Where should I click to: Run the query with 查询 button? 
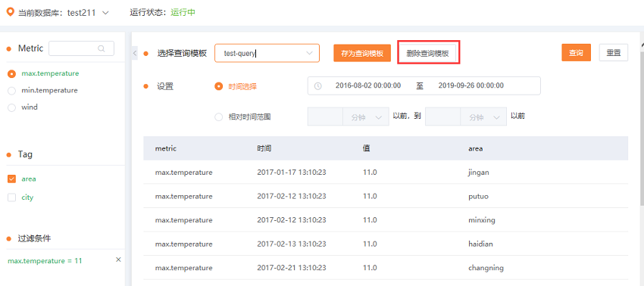pos(577,52)
